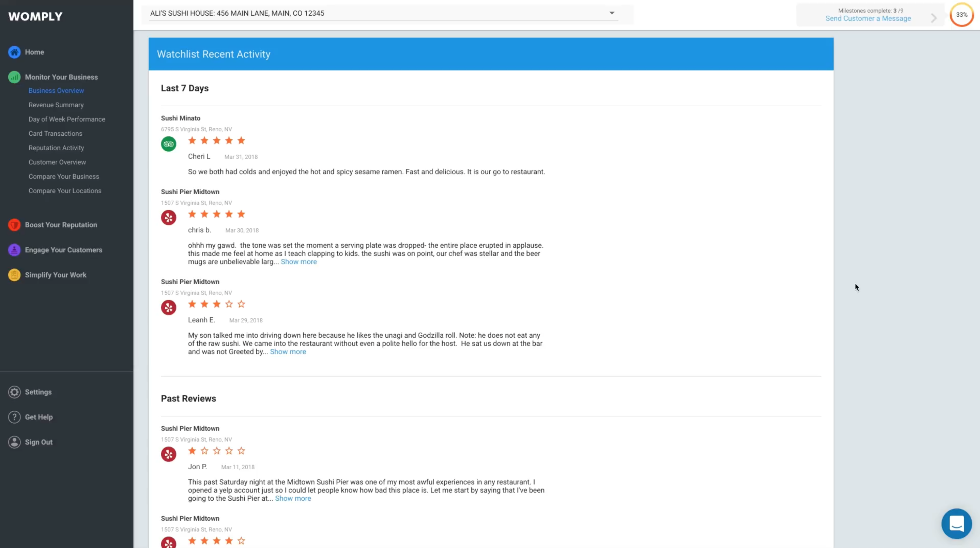Click Send Customer a Message link
The image size is (980, 548).
point(868,19)
